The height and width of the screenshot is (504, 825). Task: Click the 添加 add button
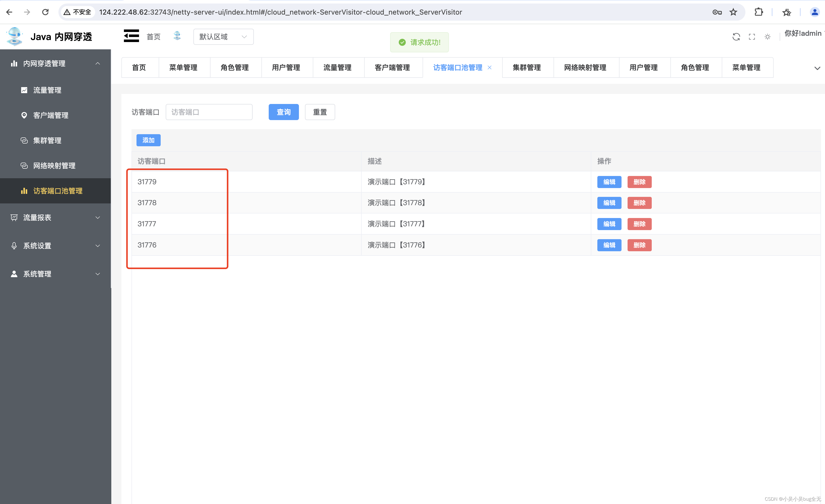coord(148,140)
